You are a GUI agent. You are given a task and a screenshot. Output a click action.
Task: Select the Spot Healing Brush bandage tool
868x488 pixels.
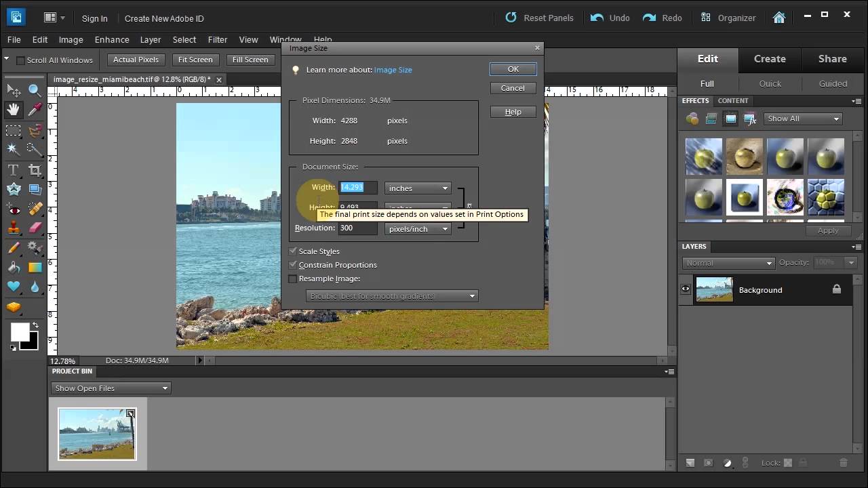[35, 209]
